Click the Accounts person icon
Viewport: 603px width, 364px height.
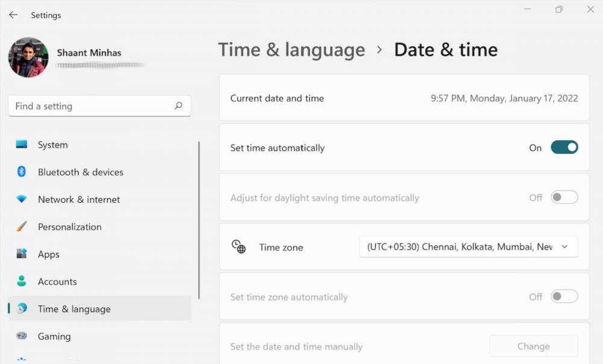coord(22,281)
